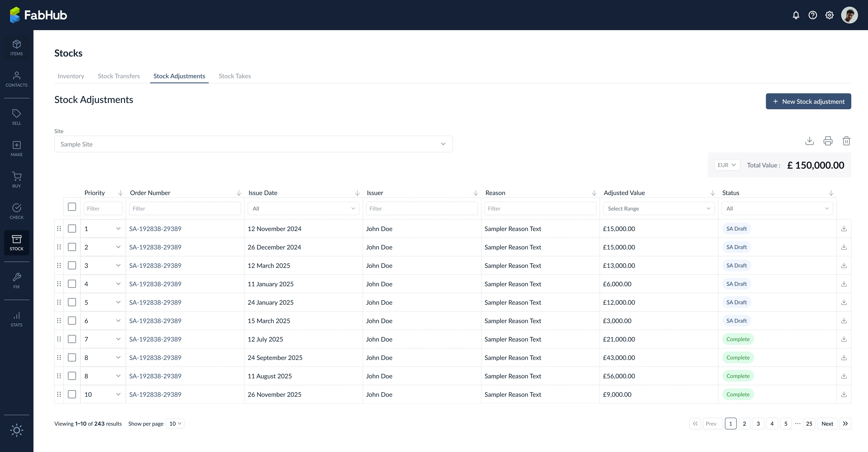
Task: Print the stock adjustments list
Action: tap(828, 141)
